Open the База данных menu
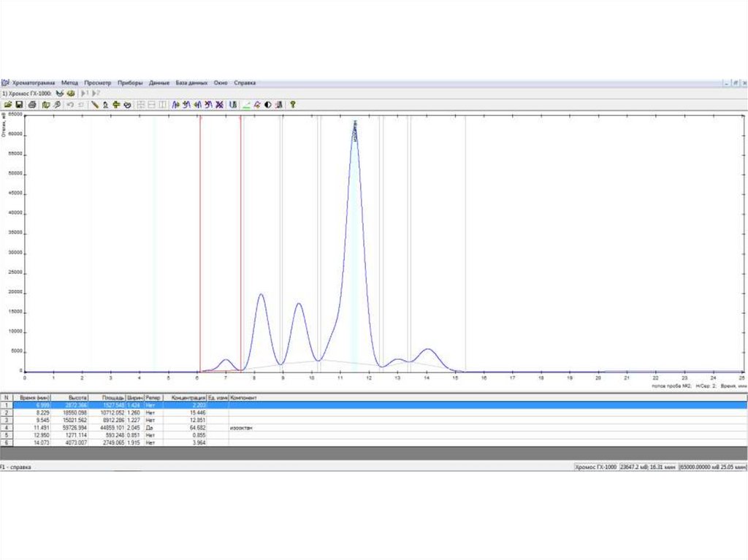This screenshot has height=560, width=748. coord(191,83)
